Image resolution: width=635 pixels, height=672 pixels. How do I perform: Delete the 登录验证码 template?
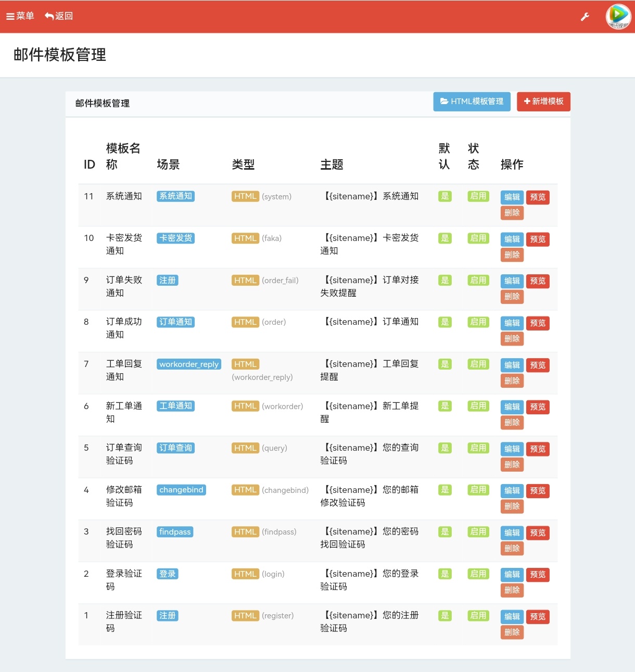click(512, 590)
